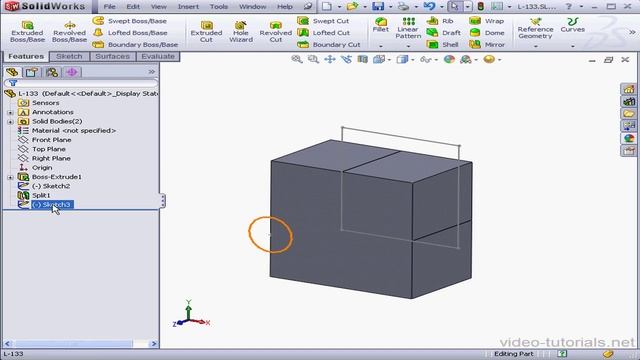Choose the Draft tool
Viewport: 640px width, 360px height.
click(x=444, y=33)
